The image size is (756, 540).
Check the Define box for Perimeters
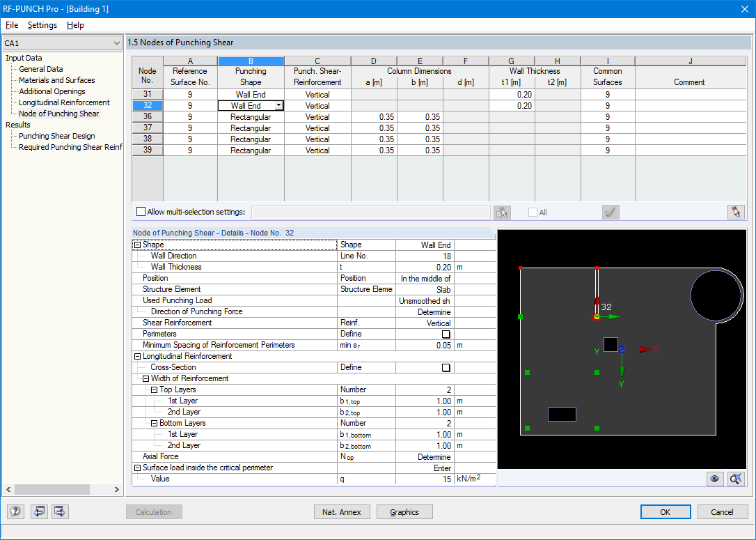click(444, 334)
